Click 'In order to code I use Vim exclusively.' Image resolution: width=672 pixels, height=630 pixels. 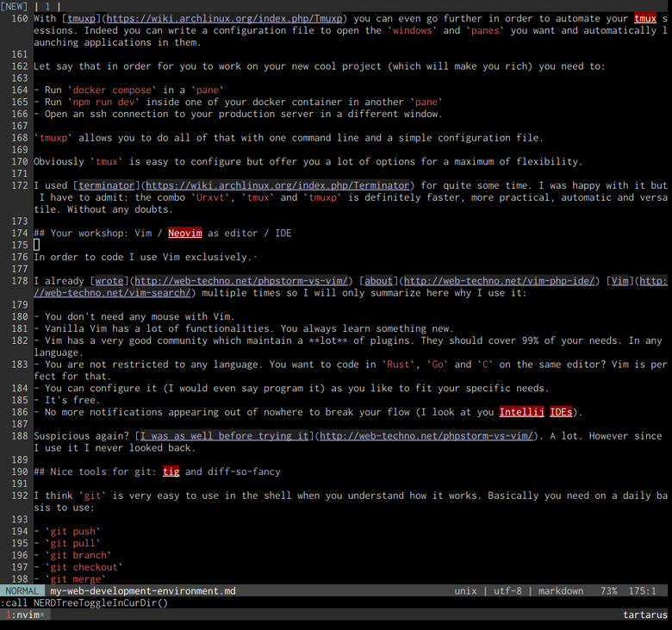pos(143,257)
